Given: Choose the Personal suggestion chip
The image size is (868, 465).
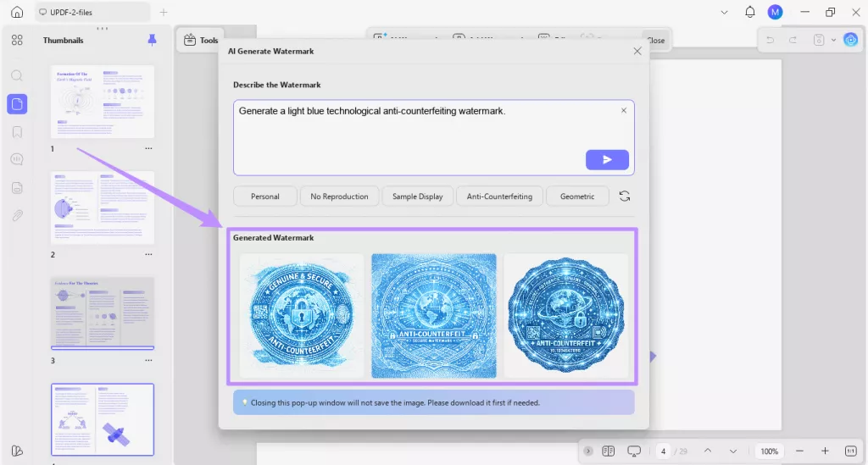Looking at the screenshot, I should coord(264,197).
